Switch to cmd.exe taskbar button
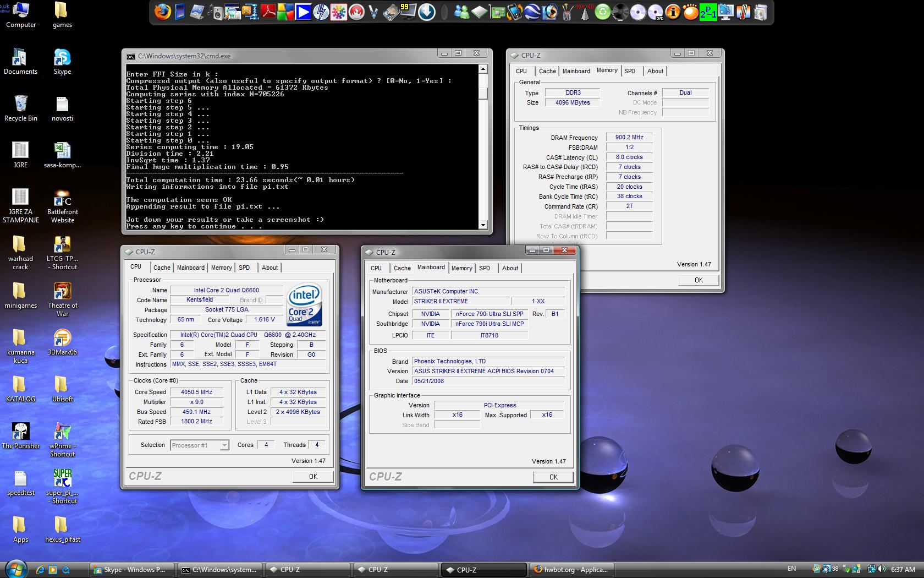The image size is (924, 578). click(x=220, y=570)
